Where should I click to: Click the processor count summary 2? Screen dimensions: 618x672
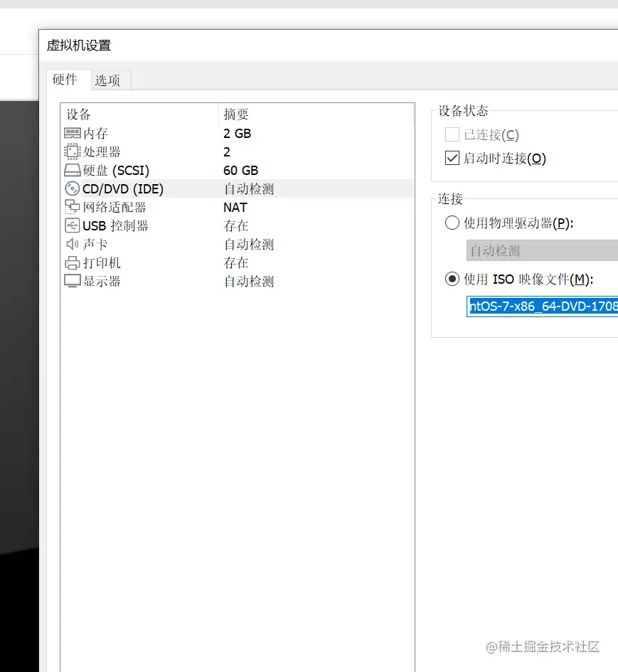tap(227, 151)
